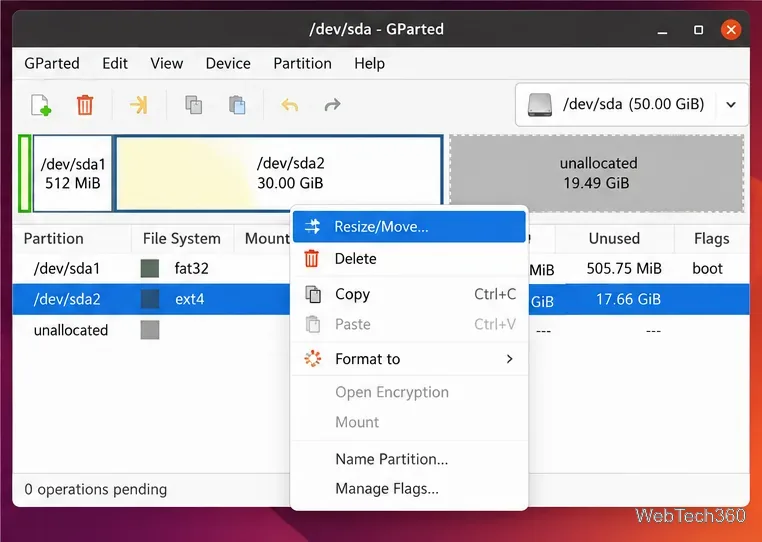The height and width of the screenshot is (542, 762).
Task: Click the Copy partition toolbar icon
Action: [x=193, y=105]
